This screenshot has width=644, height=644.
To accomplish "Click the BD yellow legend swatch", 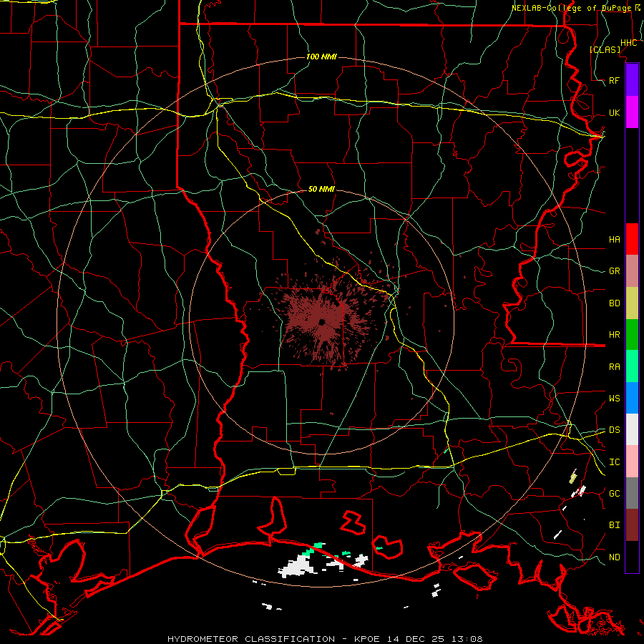I will [x=632, y=303].
